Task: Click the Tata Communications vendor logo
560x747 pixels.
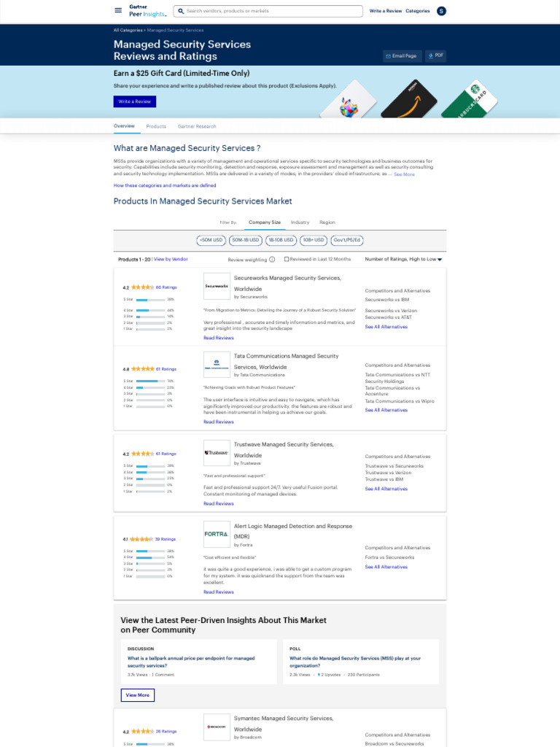Action: click(217, 364)
